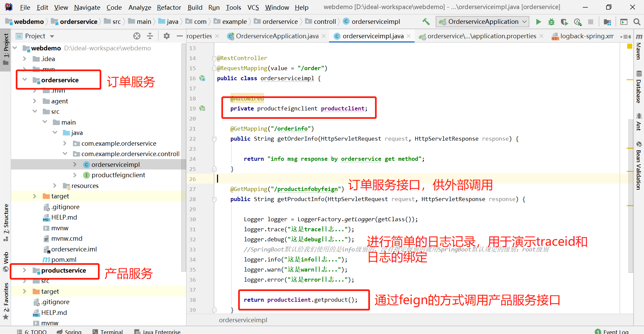Screen dimensions: 644x334
Task: Select productfeignclient in the project tree
Action: (118, 175)
